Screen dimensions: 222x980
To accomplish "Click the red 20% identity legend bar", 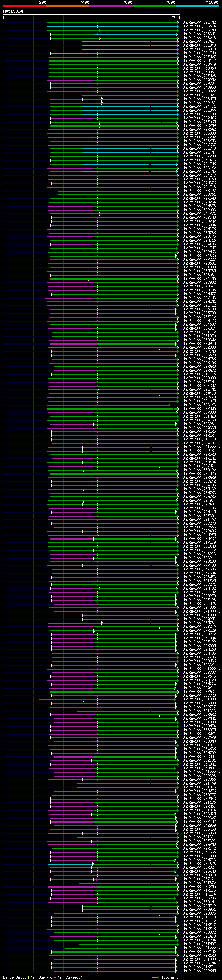I will pos(25,6).
